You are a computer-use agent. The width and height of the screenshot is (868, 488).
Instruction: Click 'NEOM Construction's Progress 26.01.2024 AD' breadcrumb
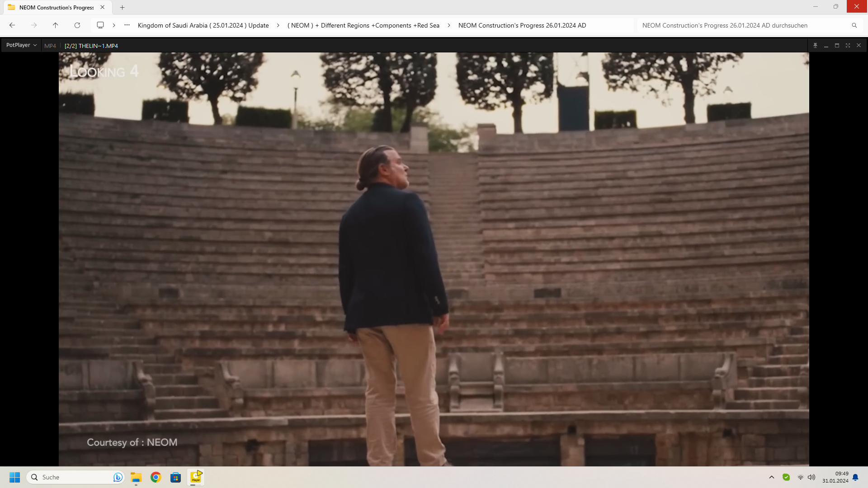pyautogui.click(x=522, y=25)
